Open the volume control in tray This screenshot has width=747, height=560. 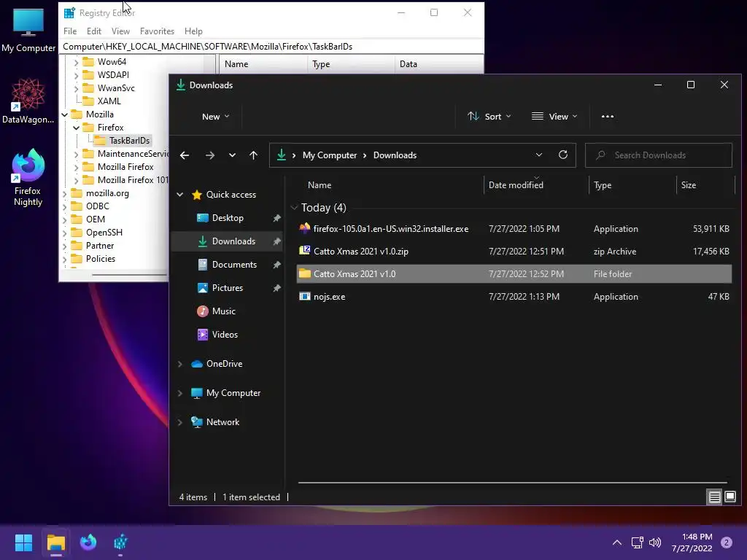point(655,542)
